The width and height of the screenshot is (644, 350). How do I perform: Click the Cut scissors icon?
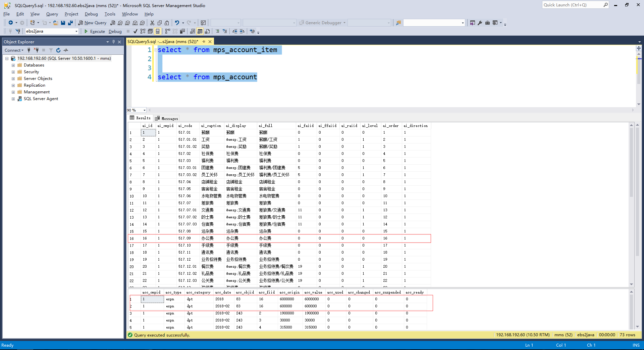152,23
